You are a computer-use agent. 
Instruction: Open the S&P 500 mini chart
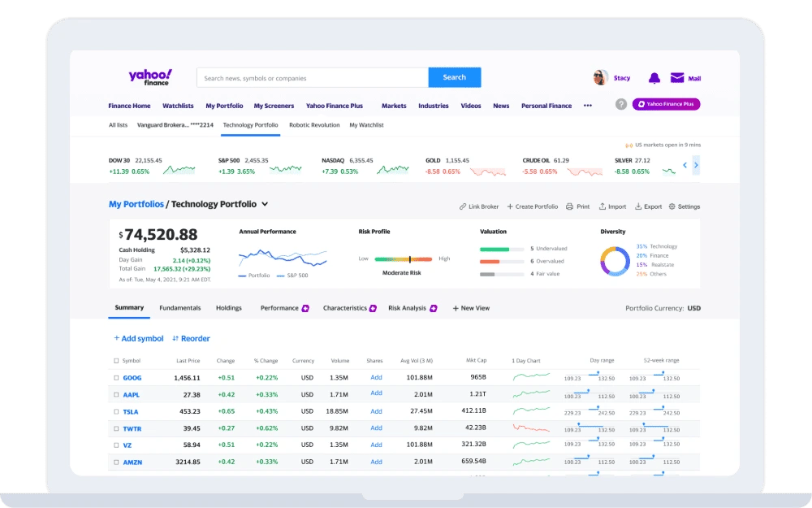pos(285,169)
